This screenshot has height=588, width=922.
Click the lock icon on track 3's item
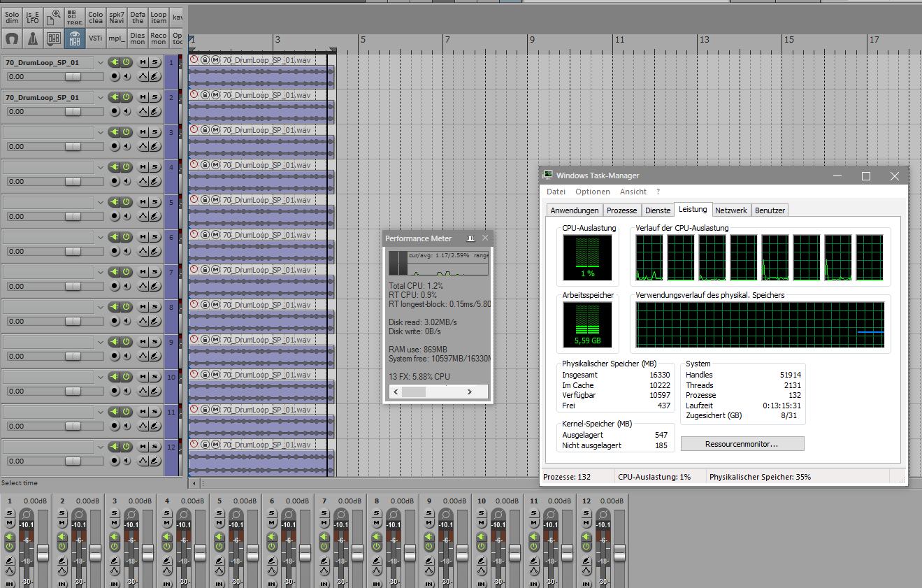point(205,130)
